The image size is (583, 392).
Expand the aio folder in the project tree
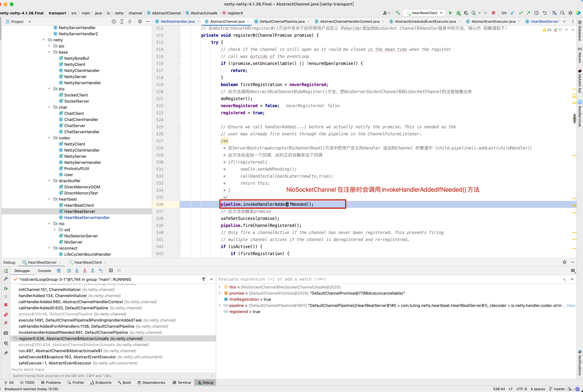pos(49,46)
